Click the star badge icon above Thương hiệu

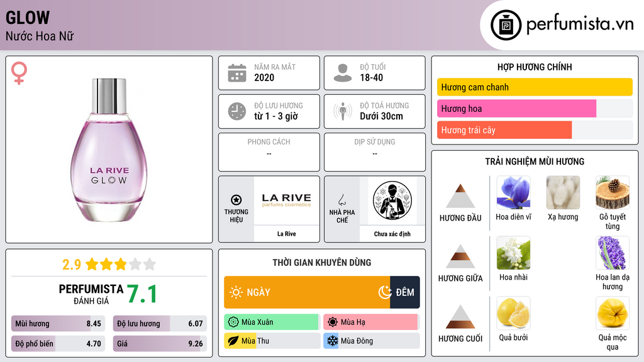point(236,200)
